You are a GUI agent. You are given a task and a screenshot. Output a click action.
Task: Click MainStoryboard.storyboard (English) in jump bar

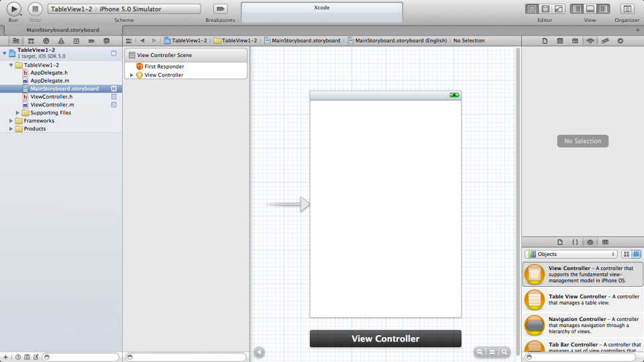click(397, 41)
